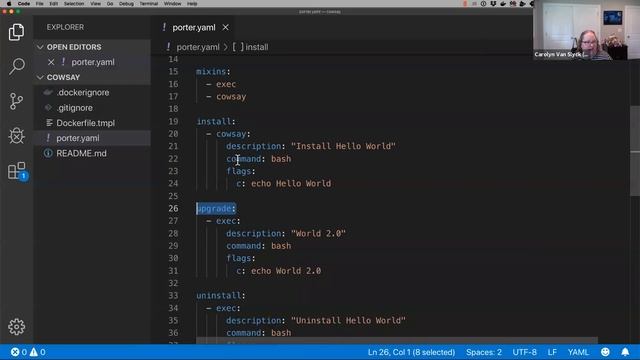Viewport: 640px width, 360px height.
Task: Click the cowsay mixin entry line 17
Action: click(x=231, y=97)
